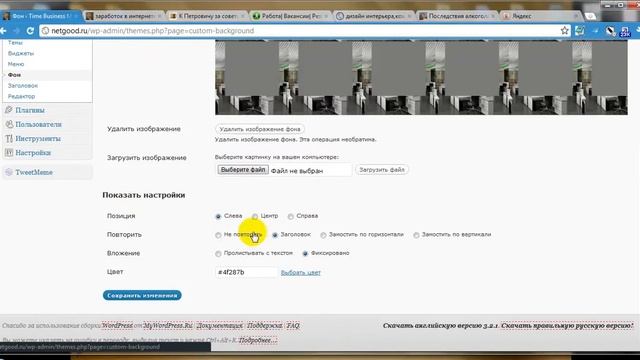The height and width of the screenshot is (360, 640).
Task: Click the Поддержка footer link
Action: [264, 326]
